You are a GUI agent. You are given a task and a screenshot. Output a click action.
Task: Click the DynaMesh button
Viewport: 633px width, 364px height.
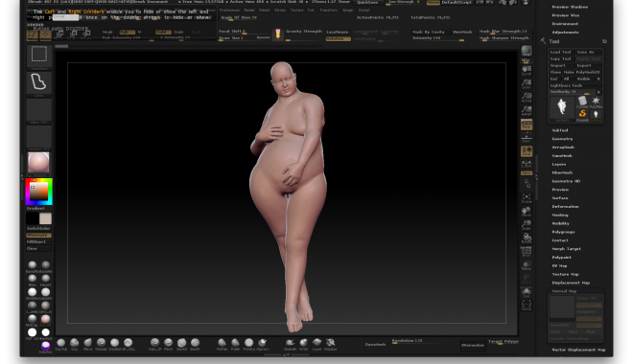pos(375,344)
